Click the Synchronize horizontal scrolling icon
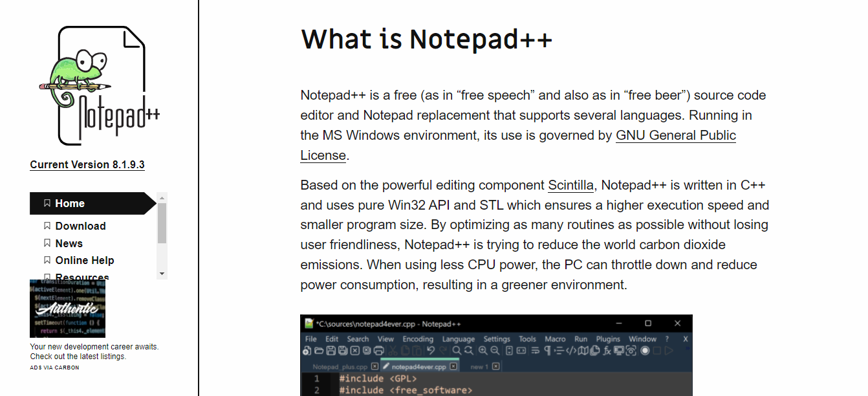Image resolution: width=868 pixels, height=396 pixels. (x=521, y=351)
